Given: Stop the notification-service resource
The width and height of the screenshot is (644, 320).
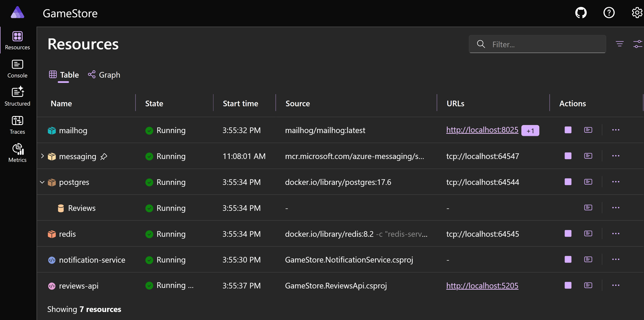Looking at the screenshot, I should [568, 259].
